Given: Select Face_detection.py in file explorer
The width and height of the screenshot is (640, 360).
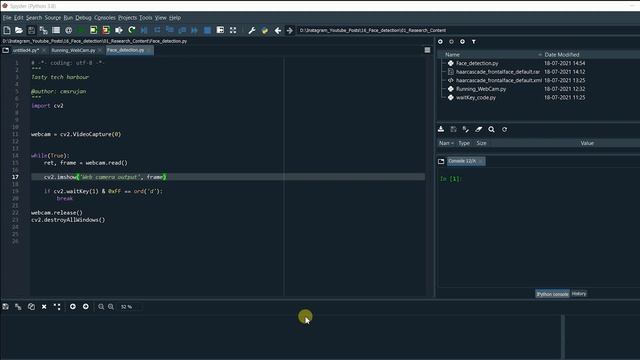Looking at the screenshot, I should 477,63.
